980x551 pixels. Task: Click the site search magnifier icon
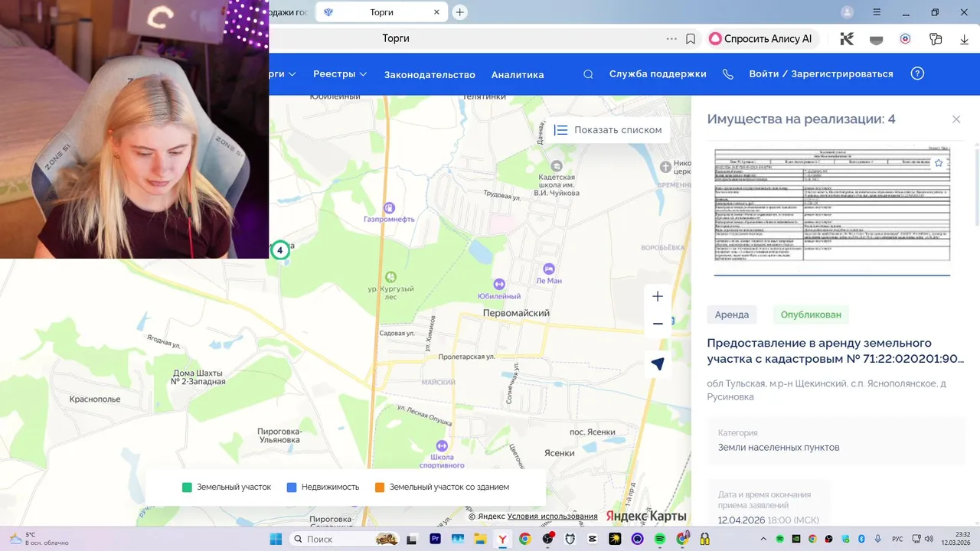pyautogui.click(x=588, y=74)
